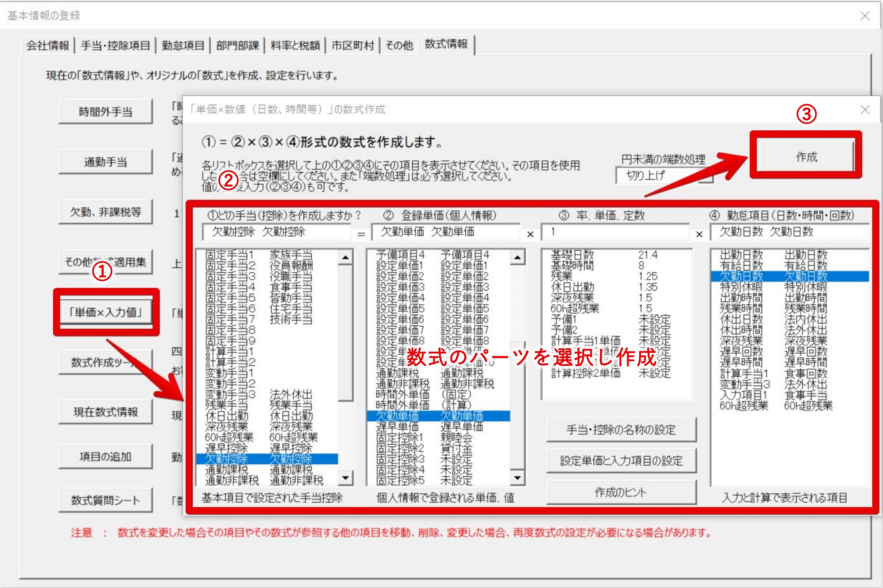Click the 「単価×入力値」 button
Image resolution: width=883 pixels, height=588 pixels.
click(x=106, y=312)
